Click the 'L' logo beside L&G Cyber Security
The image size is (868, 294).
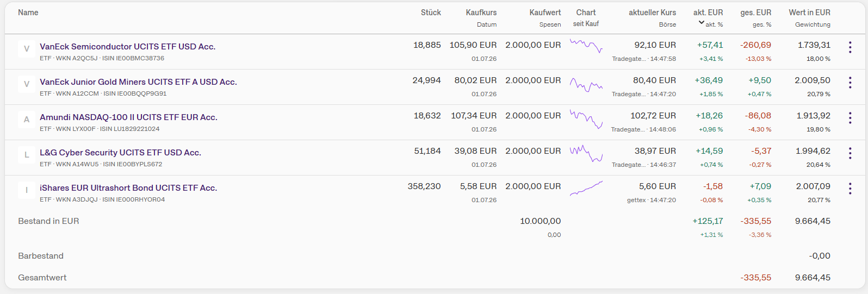click(27, 155)
